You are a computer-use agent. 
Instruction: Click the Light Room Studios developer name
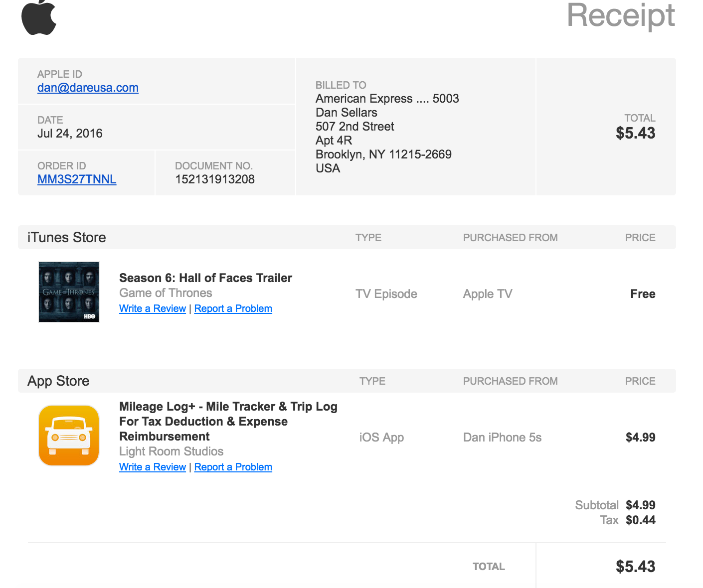[x=171, y=451]
